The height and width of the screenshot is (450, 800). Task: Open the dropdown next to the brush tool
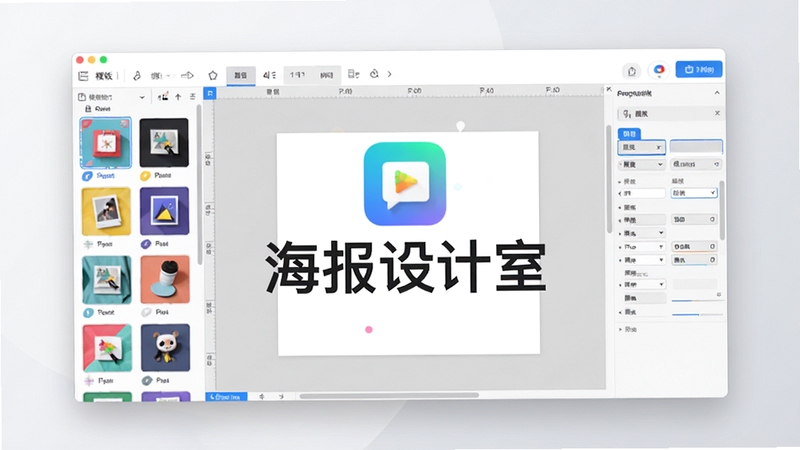(x=162, y=76)
